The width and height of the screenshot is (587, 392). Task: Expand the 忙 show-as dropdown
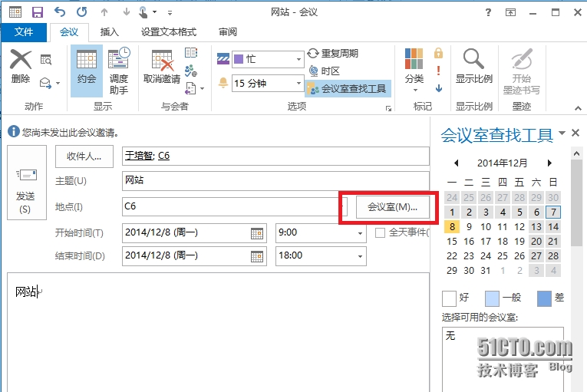tap(298, 59)
